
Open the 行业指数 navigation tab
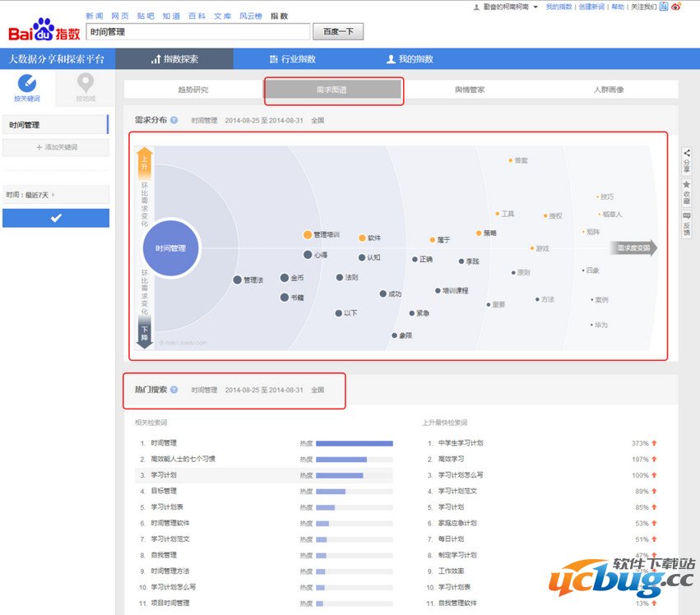pos(292,59)
